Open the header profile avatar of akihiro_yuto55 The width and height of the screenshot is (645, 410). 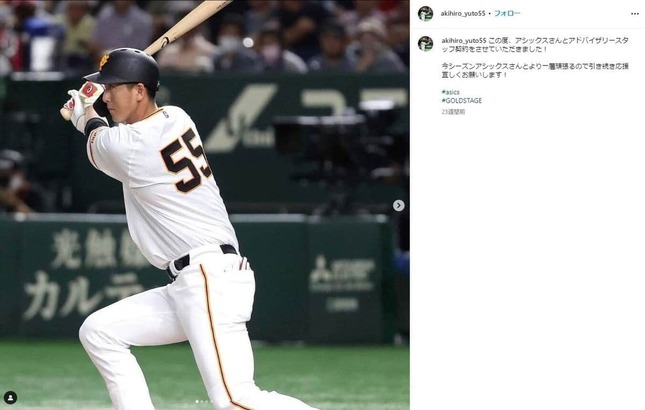click(425, 14)
